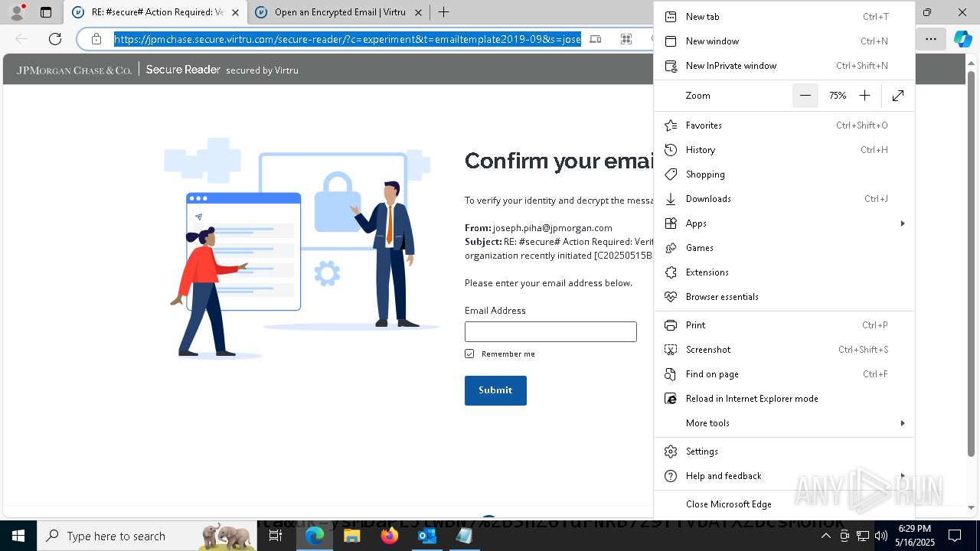Decrease zoom with the minus button

[805, 96]
